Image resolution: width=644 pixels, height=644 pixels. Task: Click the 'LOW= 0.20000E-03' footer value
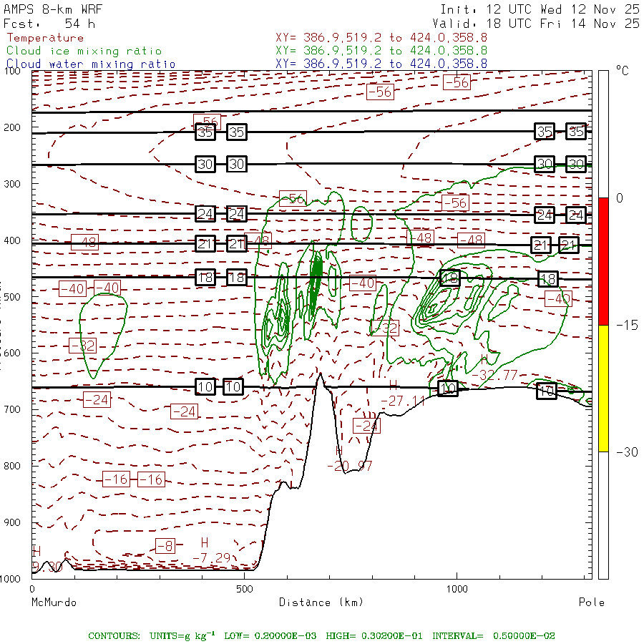point(270,636)
